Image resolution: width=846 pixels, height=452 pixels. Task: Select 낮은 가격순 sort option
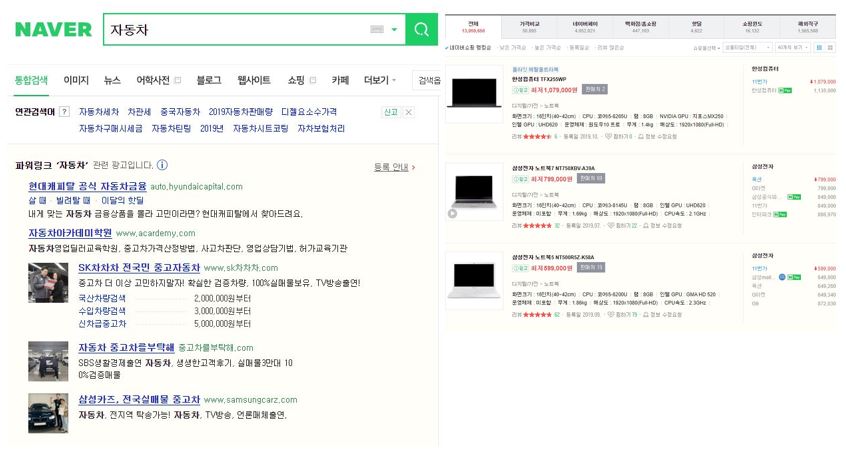tap(512, 47)
